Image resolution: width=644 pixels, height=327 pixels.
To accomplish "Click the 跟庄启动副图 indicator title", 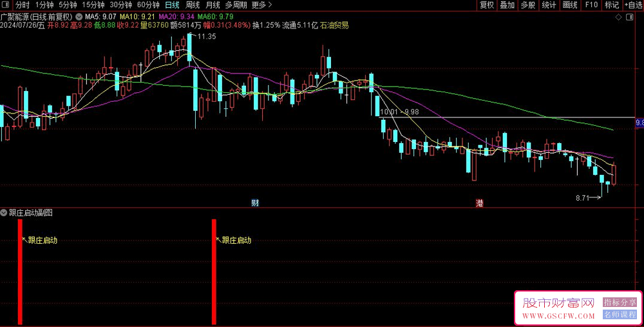I will tap(31, 213).
